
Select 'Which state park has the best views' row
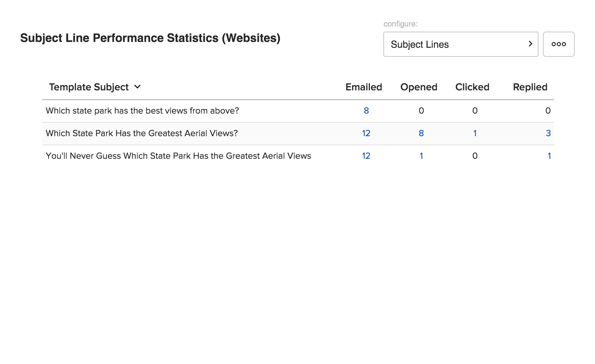point(142,111)
